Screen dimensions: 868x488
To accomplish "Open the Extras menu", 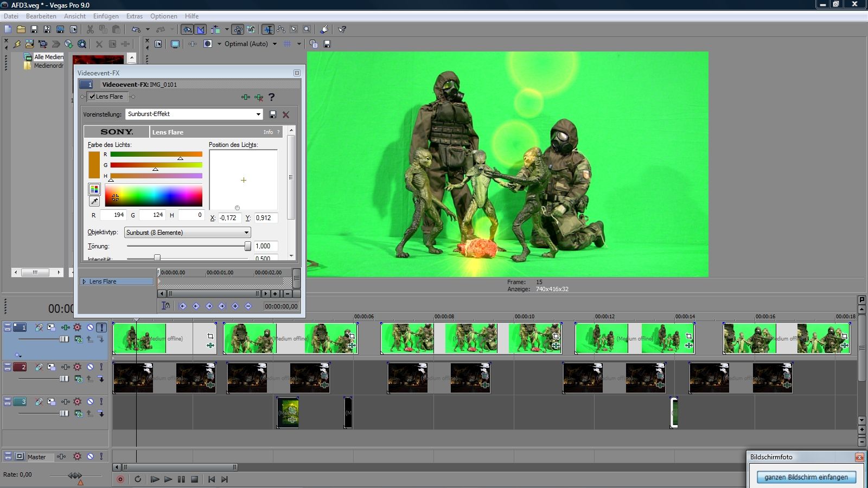I will click(135, 16).
